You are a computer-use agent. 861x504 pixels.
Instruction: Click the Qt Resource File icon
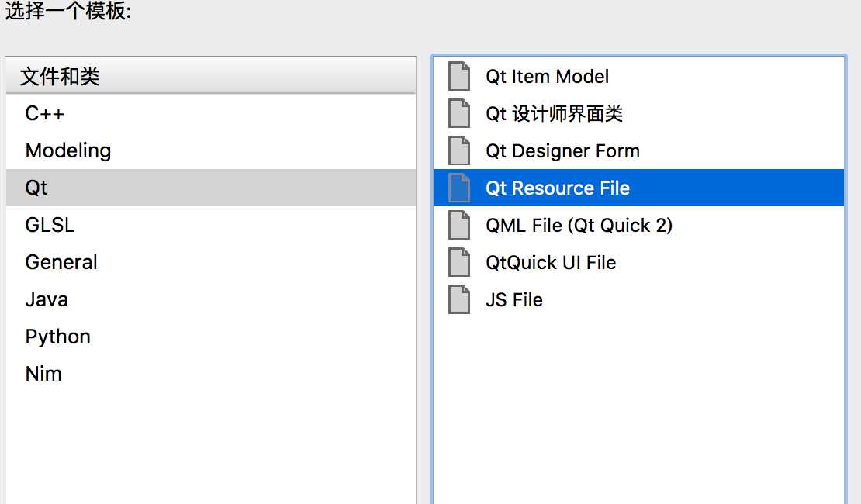(459, 188)
